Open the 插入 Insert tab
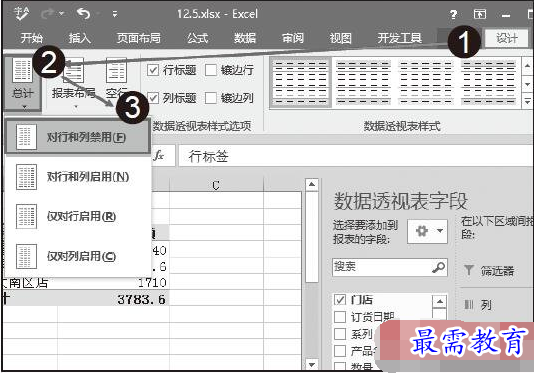Image resolution: width=534 pixels, height=373 pixels. 80,38
